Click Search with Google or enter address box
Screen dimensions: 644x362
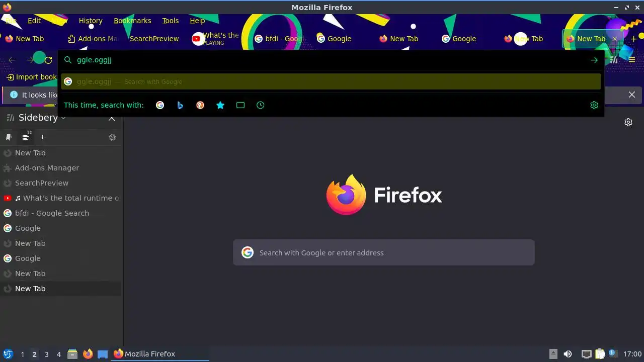pos(383,252)
